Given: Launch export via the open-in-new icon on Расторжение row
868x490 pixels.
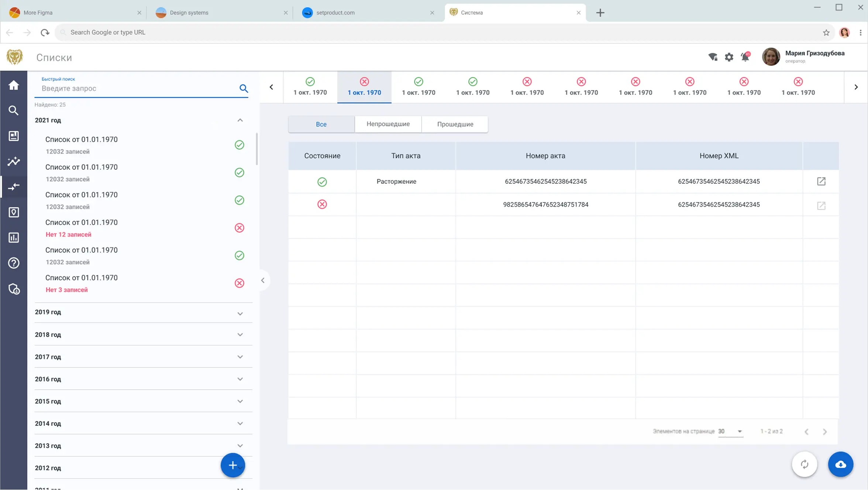Looking at the screenshot, I should click(x=821, y=182).
